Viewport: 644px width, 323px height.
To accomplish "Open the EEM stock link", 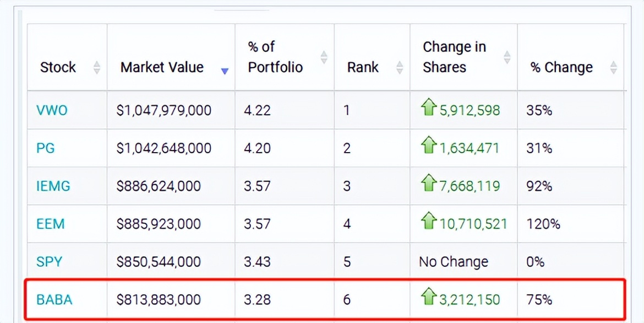I will 51,224.
